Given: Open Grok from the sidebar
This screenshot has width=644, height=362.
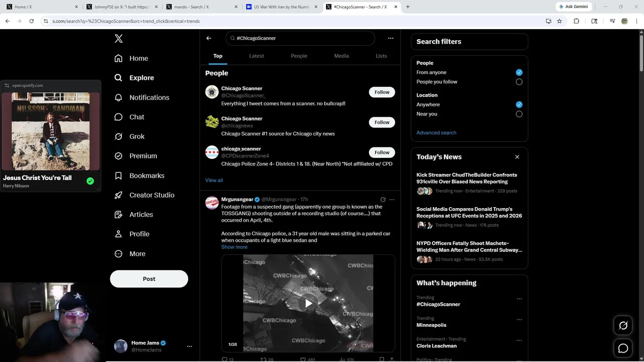Looking at the screenshot, I should [x=129, y=136].
